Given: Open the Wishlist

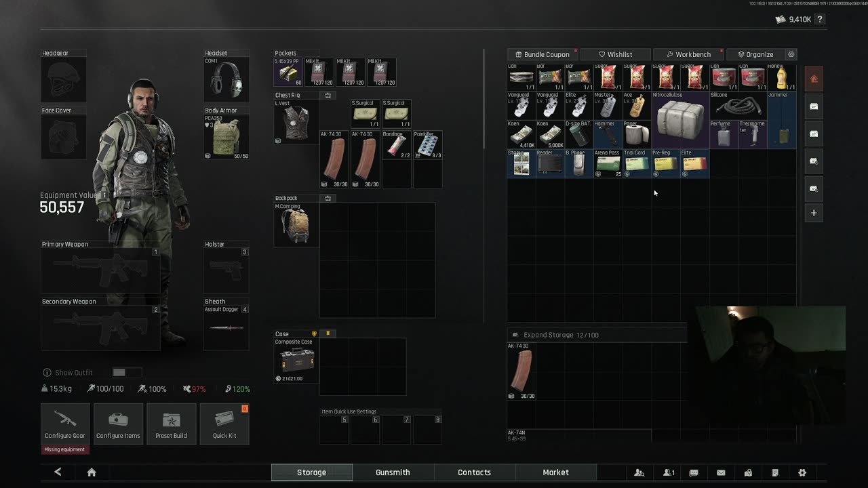Looking at the screenshot, I should click(x=616, y=54).
